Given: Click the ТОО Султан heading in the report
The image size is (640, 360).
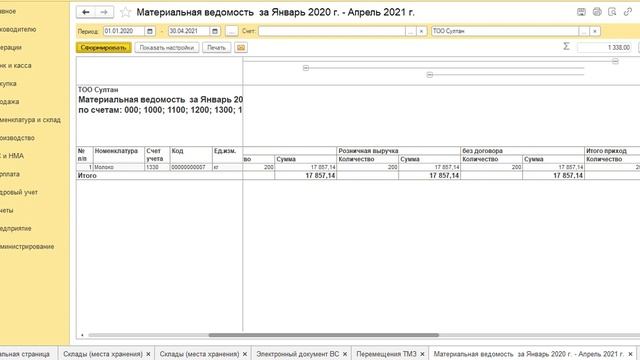Looking at the screenshot, I should (x=98, y=90).
